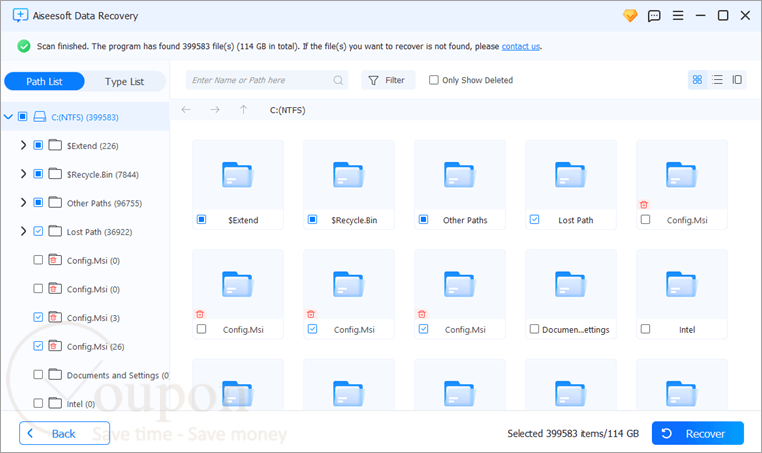Open the Filter options
The width and height of the screenshot is (762, 453).
[388, 80]
